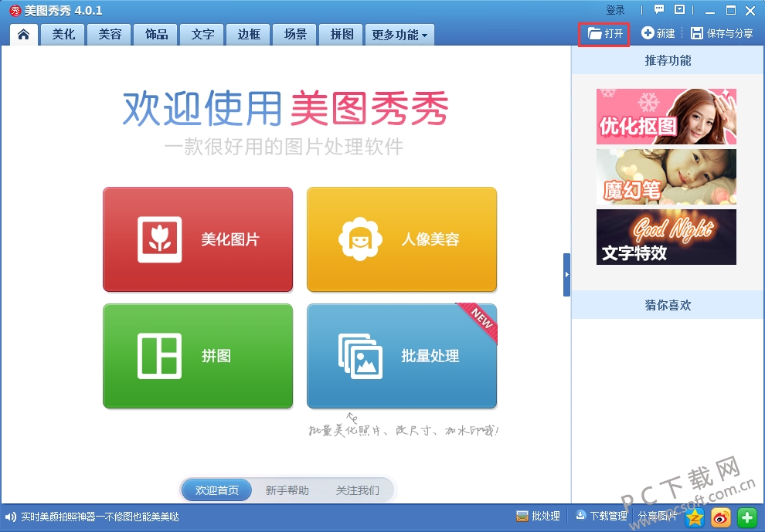This screenshot has height=532, width=765.
Task: Expand the 更多功能 dropdown menu
Action: pyautogui.click(x=399, y=35)
